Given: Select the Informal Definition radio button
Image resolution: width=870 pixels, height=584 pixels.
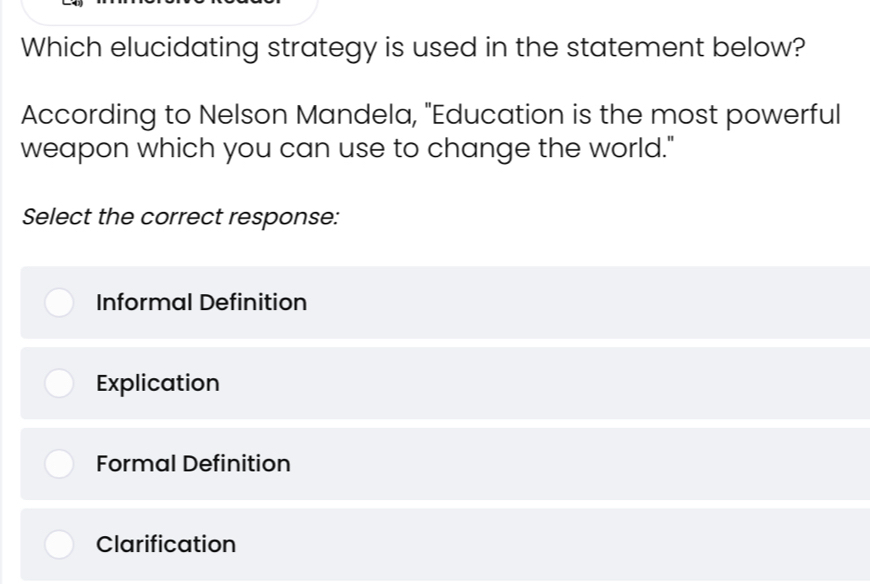Looking at the screenshot, I should click(x=59, y=302).
